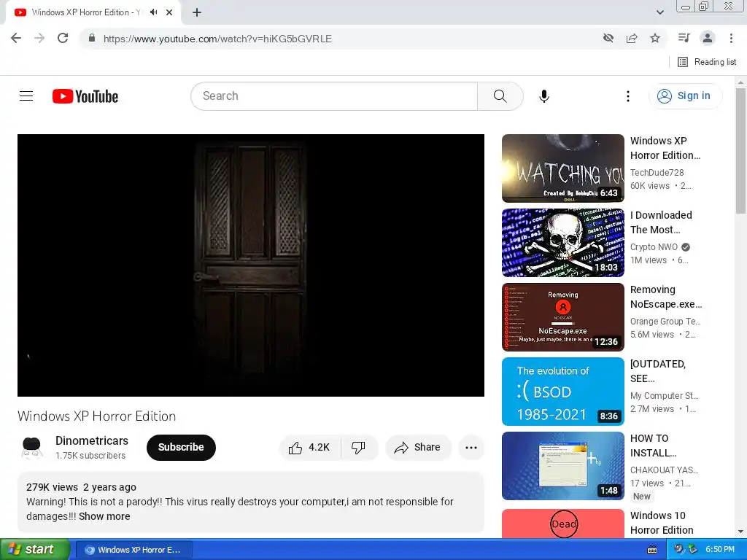Click the 'My Computer St...' channel name

pyautogui.click(x=664, y=396)
